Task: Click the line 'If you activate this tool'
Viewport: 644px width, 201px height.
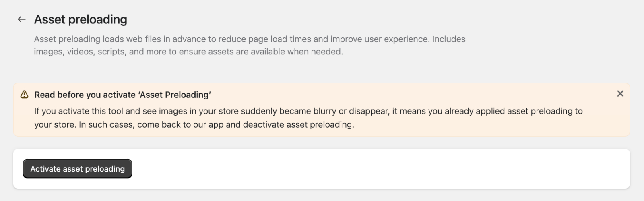Action: coord(308,111)
